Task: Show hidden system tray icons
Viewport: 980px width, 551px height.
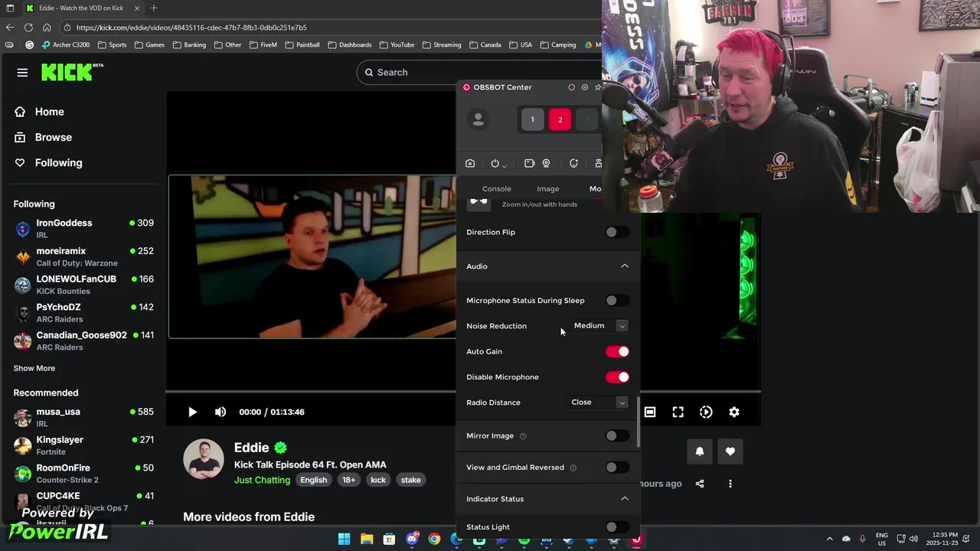Action: pyautogui.click(x=829, y=539)
